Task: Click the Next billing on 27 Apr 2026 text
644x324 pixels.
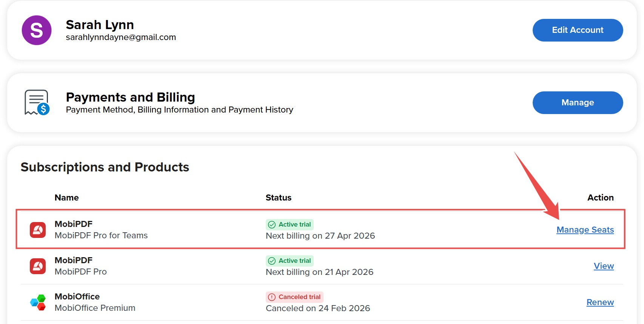Action: [320, 236]
